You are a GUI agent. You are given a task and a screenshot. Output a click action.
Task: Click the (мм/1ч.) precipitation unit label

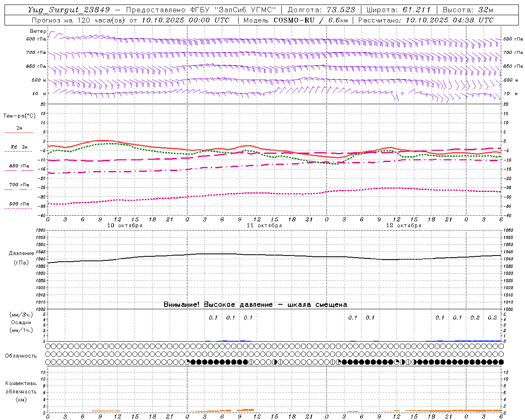click(x=21, y=330)
